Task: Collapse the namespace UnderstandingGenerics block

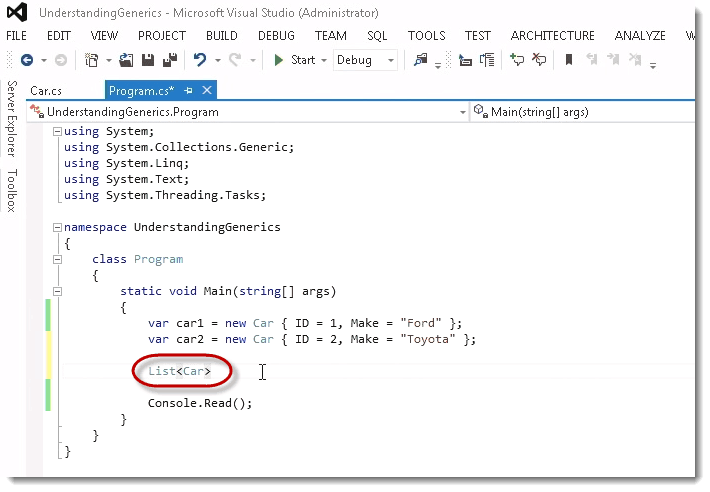Action: pos(57,227)
